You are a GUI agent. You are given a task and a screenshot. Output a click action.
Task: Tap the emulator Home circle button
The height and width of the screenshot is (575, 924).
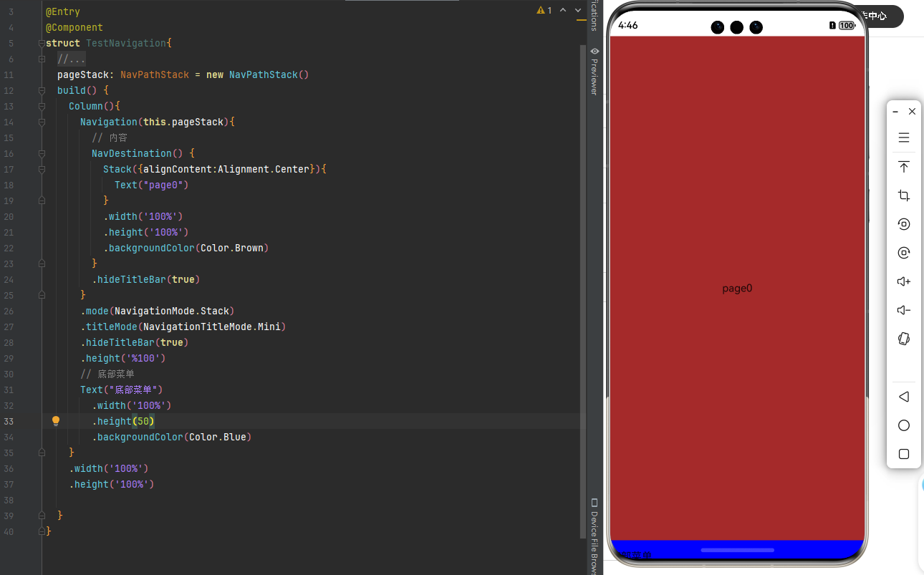904,425
